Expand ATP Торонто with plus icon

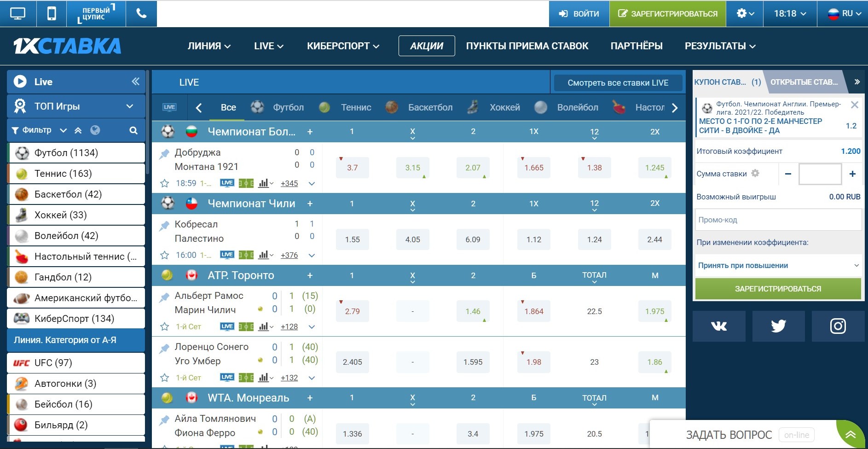tap(310, 275)
